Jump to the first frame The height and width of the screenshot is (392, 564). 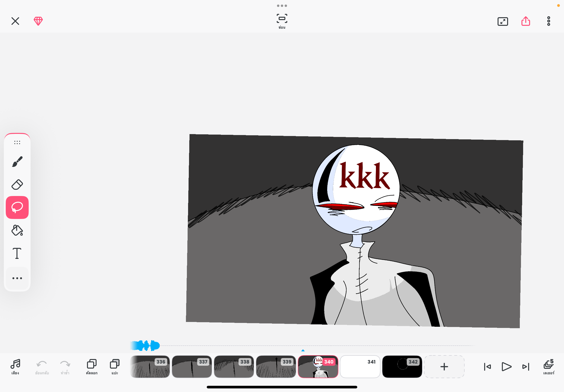coord(487,367)
